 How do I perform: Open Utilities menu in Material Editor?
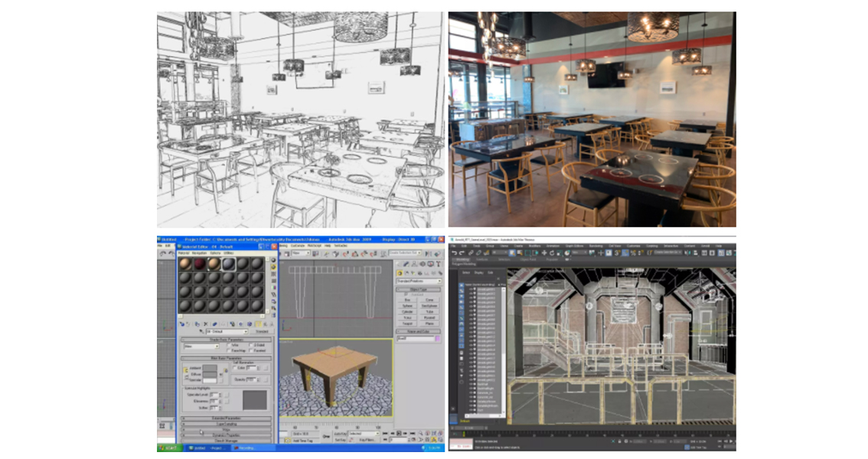229,252
